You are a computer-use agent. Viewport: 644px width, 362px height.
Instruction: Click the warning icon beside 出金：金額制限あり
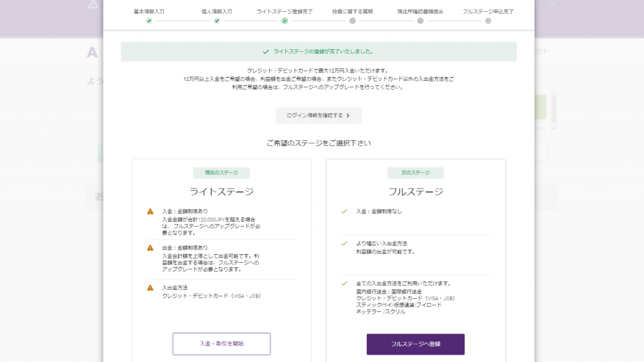pos(151,248)
